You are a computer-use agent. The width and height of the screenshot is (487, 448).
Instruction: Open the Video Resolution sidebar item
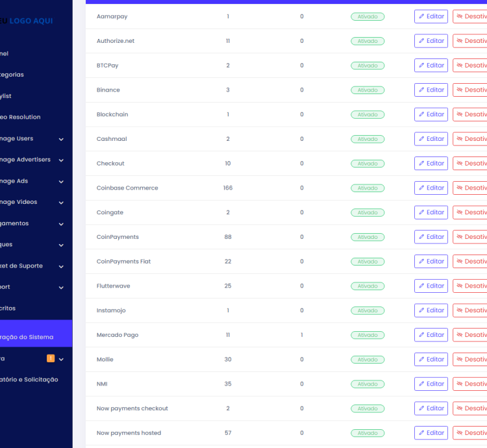click(21, 118)
